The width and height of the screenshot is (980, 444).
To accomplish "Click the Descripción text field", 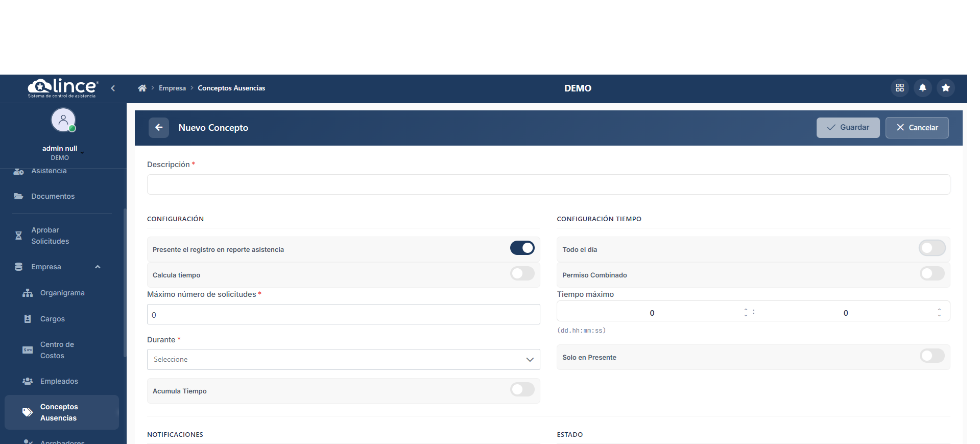I will (548, 184).
